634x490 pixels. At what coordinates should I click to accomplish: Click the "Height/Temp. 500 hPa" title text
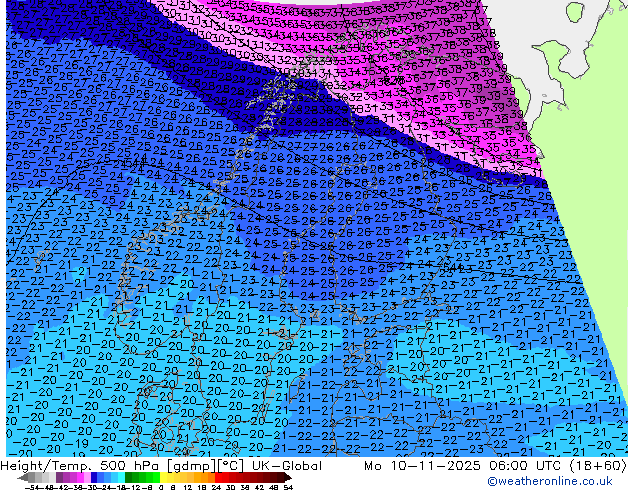82,466
